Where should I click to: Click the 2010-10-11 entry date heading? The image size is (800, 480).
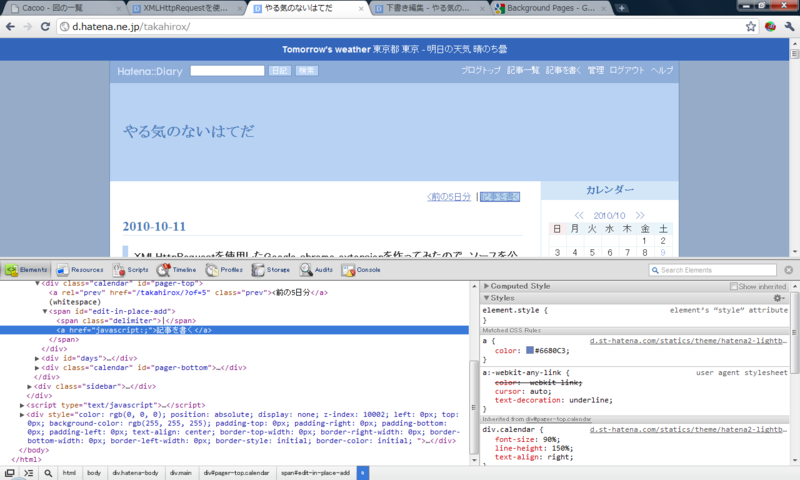click(154, 226)
